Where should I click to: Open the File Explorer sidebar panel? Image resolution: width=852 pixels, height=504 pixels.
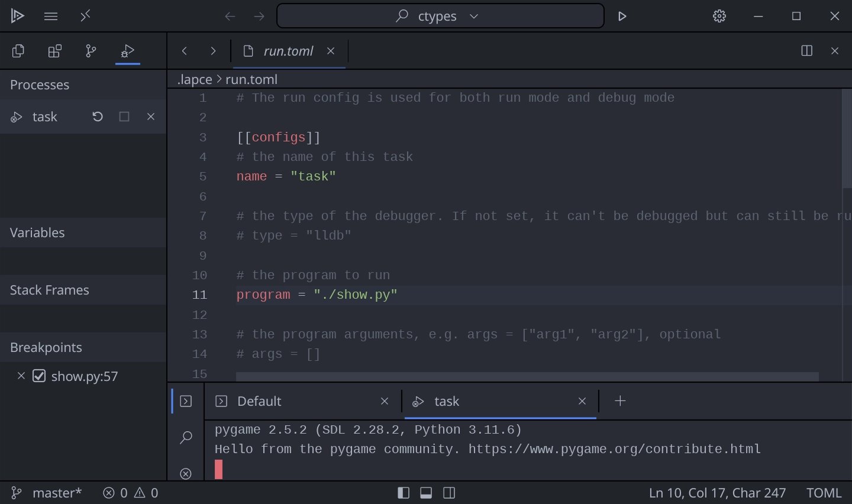18,51
